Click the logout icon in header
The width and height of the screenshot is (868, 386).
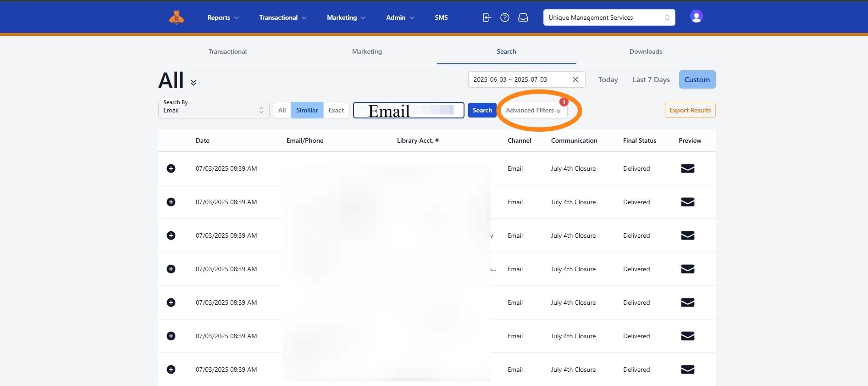point(487,17)
